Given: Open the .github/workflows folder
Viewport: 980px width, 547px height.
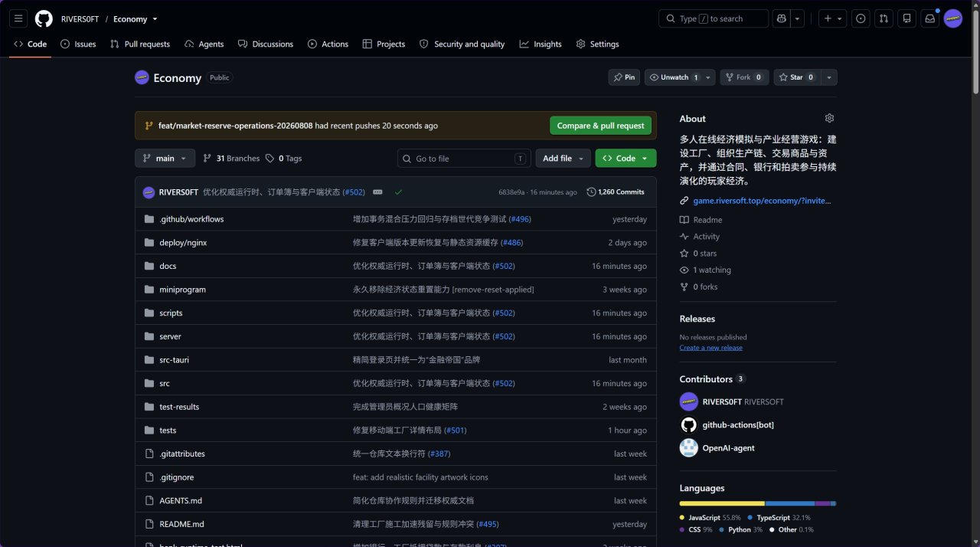Looking at the screenshot, I should (x=191, y=219).
